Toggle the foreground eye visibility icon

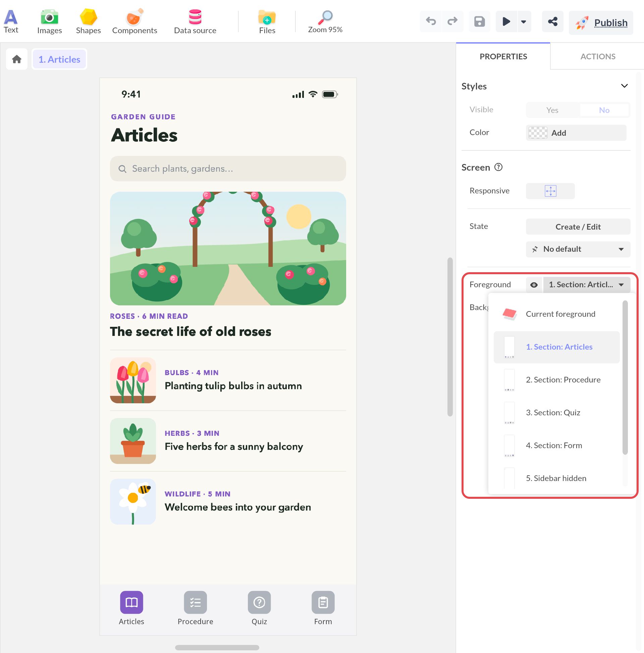pyautogui.click(x=534, y=285)
